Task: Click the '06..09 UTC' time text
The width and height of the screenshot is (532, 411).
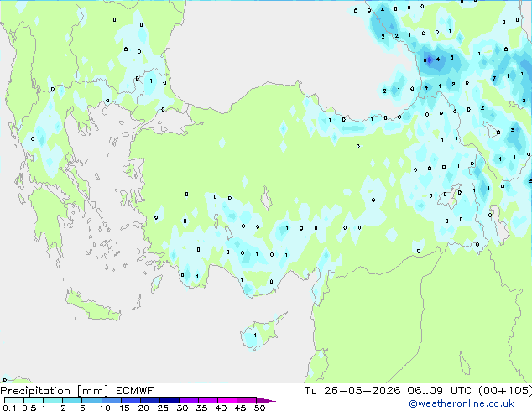Action: 440,391
